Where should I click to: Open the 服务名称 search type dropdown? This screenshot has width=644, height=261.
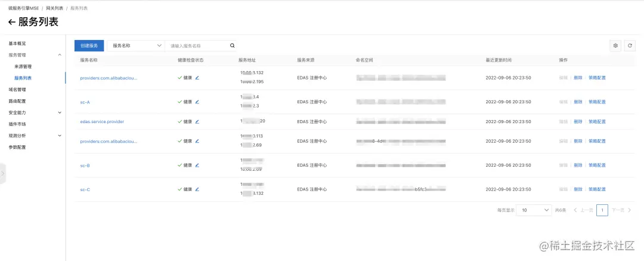tap(136, 46)
